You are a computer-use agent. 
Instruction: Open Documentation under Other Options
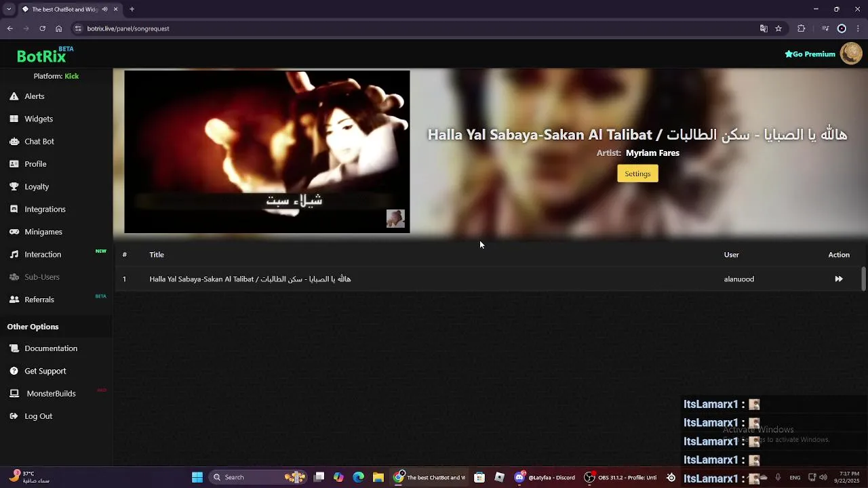coord(51,348)
